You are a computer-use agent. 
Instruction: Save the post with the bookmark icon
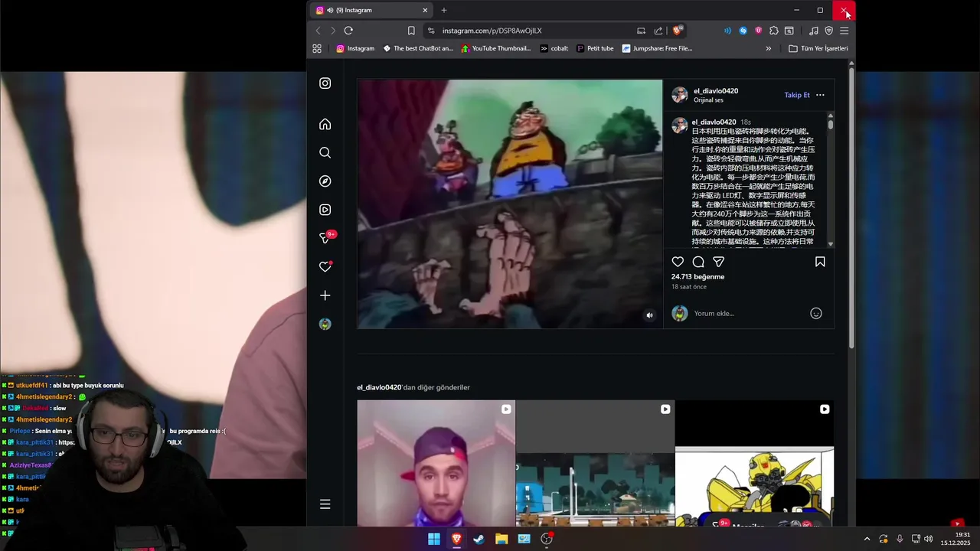[x=820, y=262]
